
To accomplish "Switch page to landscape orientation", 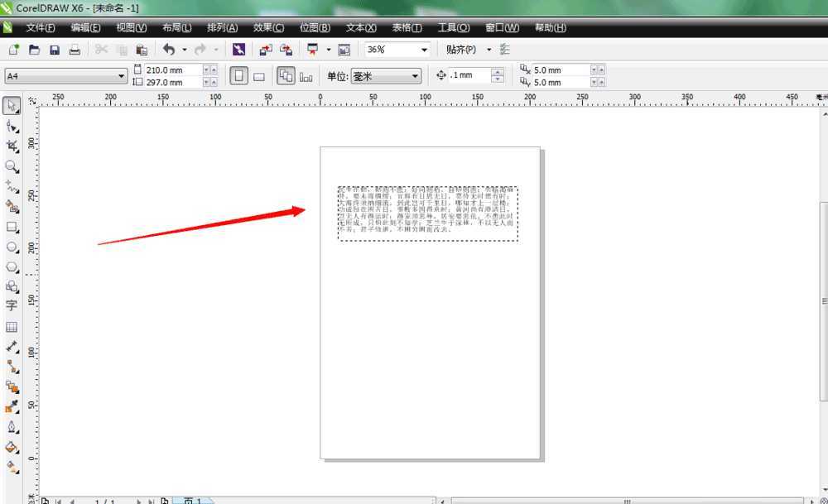I will coord(258,76).
